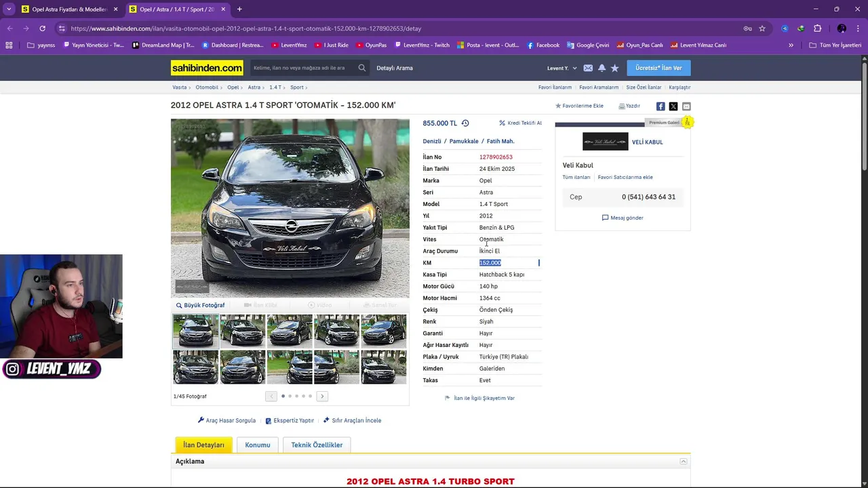This screenshot has width=868, height=488.
Task: Open browser extensions puzzle icon
Action: tap(817, 28)
